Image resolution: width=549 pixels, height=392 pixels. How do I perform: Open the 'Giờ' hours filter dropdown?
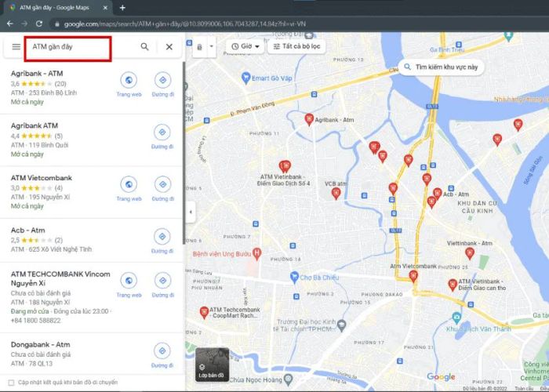245,46
